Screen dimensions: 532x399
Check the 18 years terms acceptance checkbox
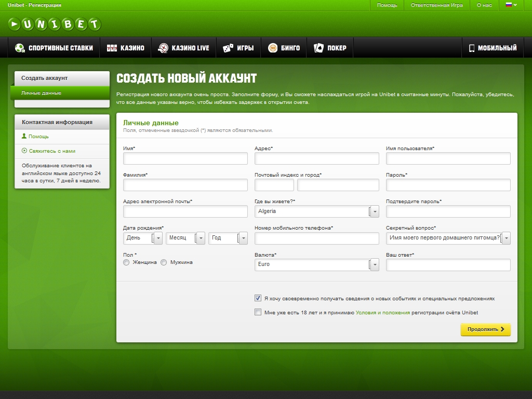pos(258,312)
